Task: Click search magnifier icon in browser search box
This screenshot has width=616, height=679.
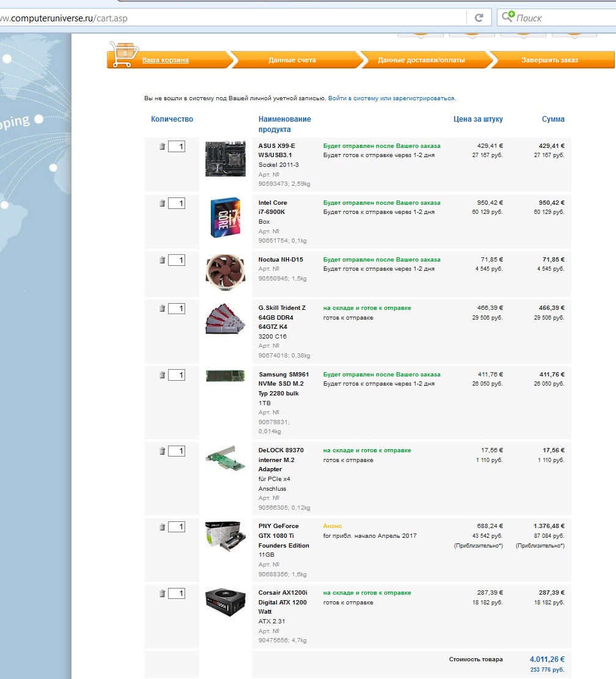Action: click(x=508, y=17)
